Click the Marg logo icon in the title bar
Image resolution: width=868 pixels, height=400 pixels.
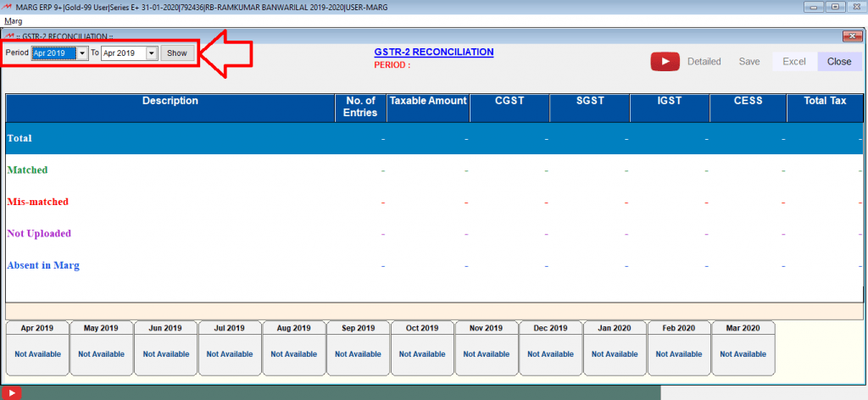(6, 7)
